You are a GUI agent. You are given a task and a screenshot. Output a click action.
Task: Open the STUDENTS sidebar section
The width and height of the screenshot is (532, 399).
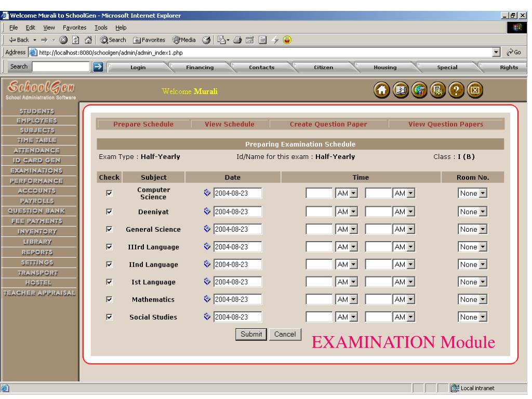(37, 111)
